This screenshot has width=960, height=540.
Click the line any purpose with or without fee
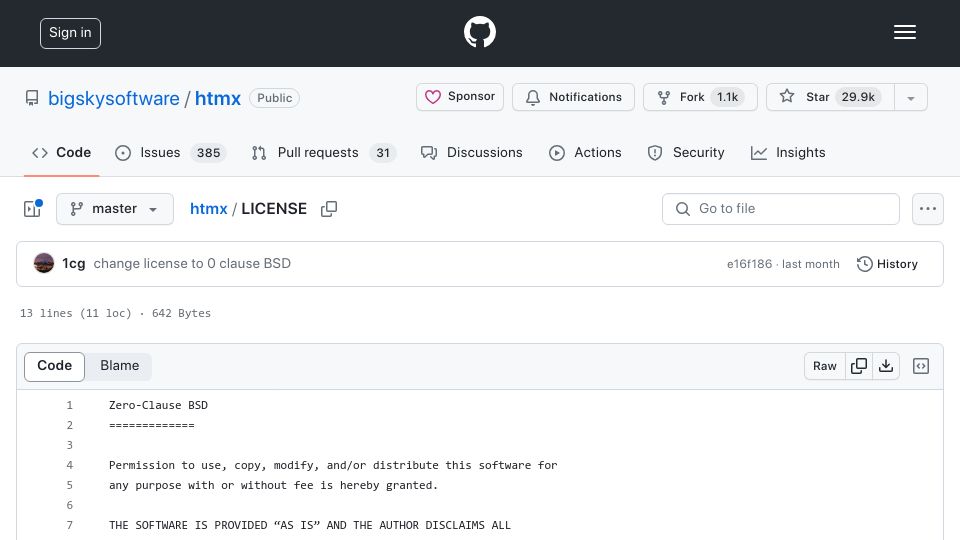pos(274,486)
